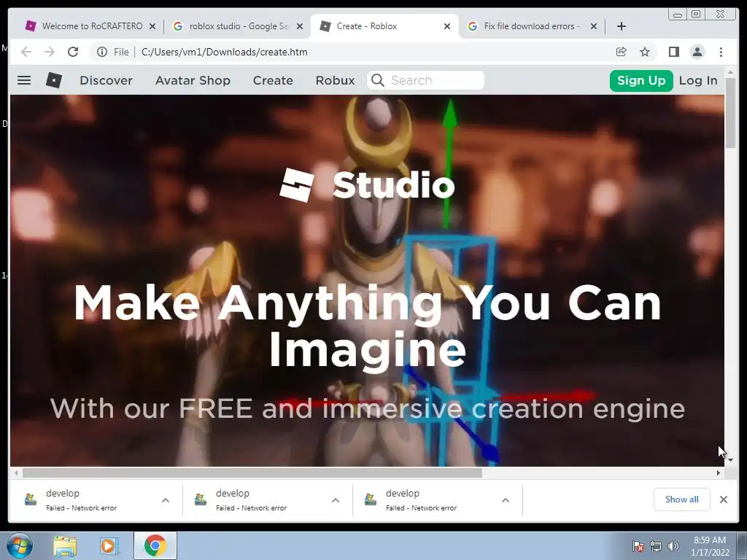Click the vertical scrollbar down arrow
The width and height of the screenshot is (747, 560).
[x=730, y=460]
